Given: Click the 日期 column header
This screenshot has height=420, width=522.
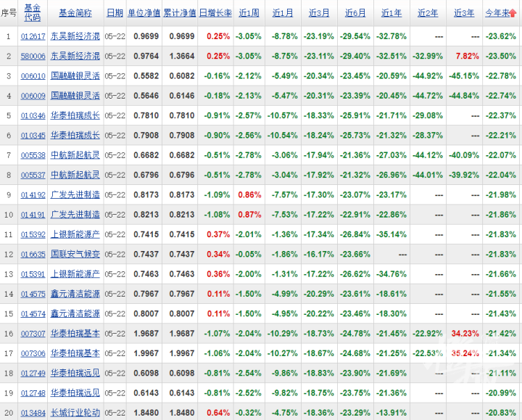Looking at the screenshot, I should [x=115, y=13].
